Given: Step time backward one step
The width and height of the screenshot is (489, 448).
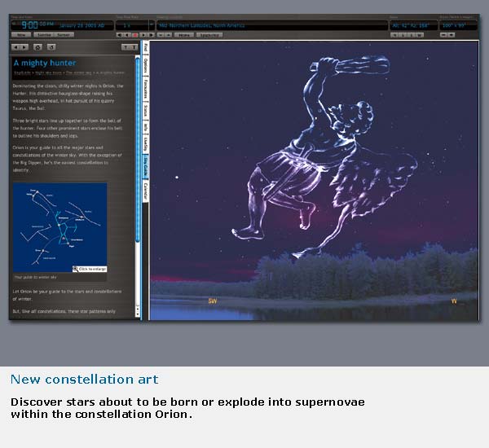Looking at the screenshot, I should 120,35.
